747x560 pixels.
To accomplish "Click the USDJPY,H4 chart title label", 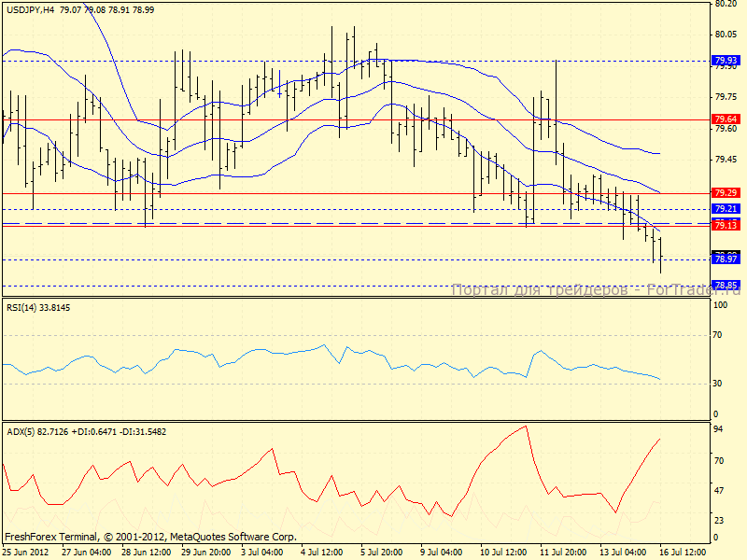I will click(28, 9).
